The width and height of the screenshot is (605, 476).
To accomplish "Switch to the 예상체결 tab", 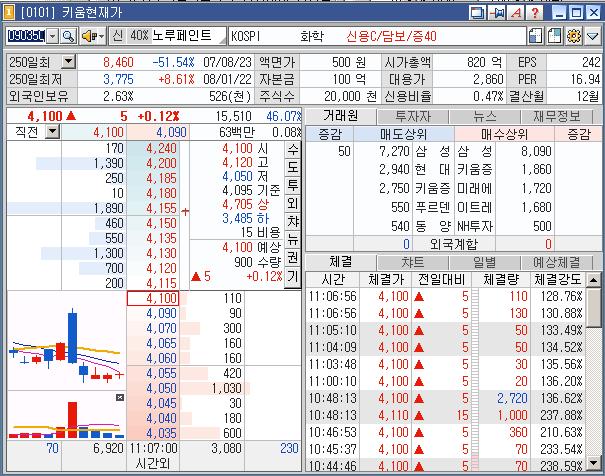I will [x=556, y=263].
